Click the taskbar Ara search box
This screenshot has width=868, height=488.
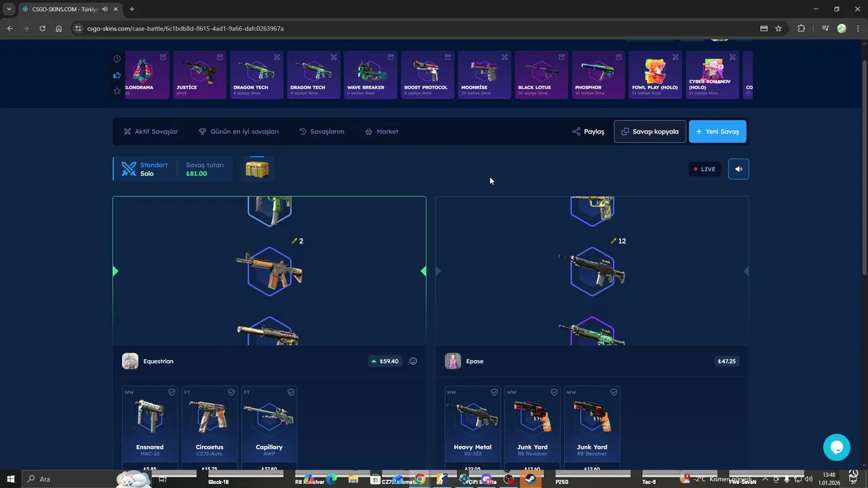pyautogui.click(x=88, y=479)
